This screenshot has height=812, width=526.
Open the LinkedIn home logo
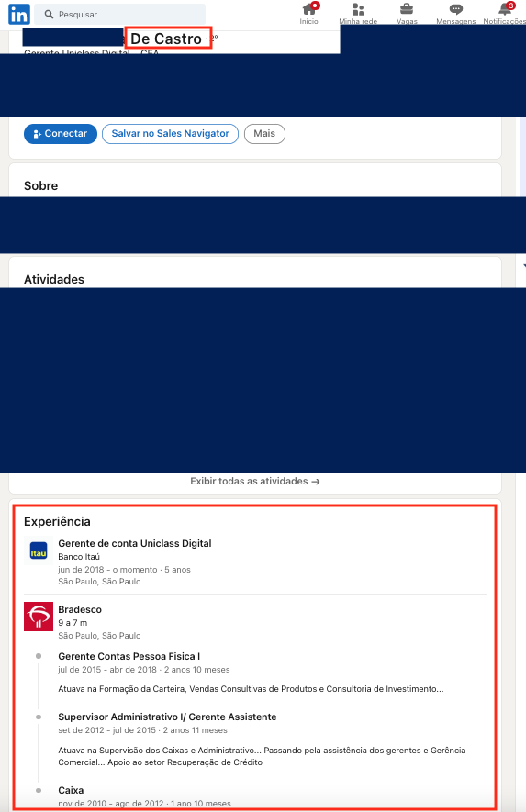click(19, 14)
